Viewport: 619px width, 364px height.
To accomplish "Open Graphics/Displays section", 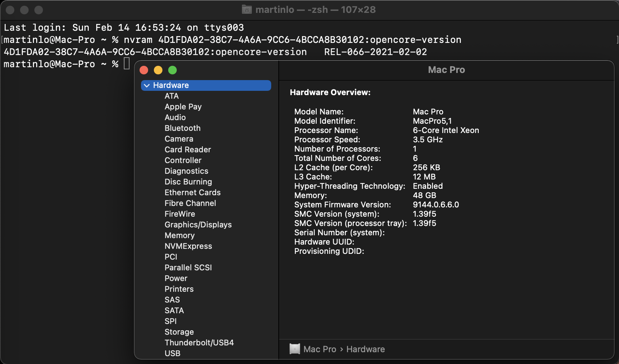I will [x=198, y=225].
